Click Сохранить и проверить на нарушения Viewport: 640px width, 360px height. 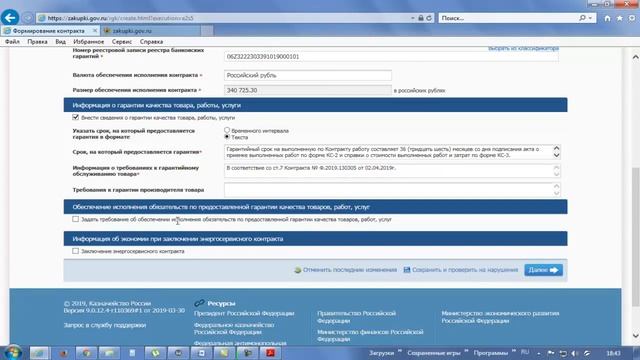(465, 270)
